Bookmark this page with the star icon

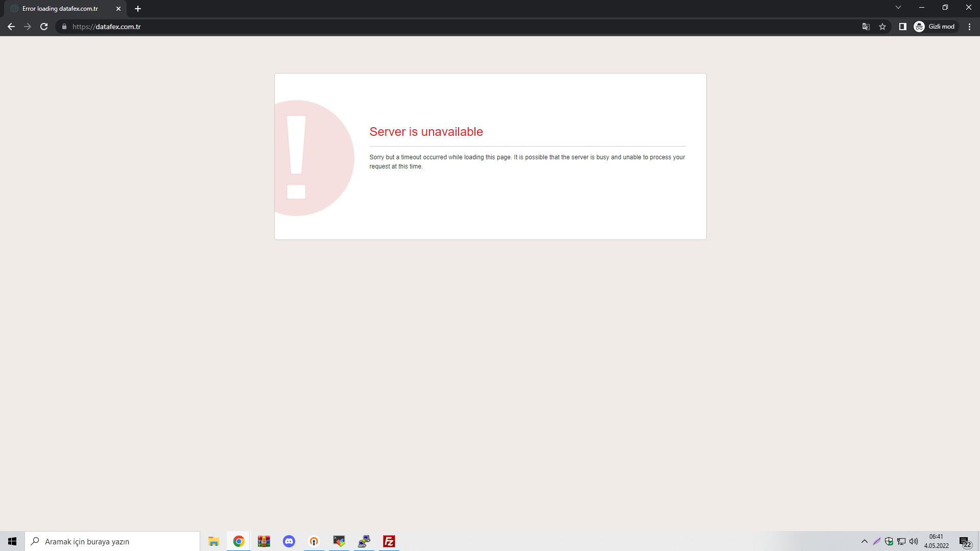point(882,27)
